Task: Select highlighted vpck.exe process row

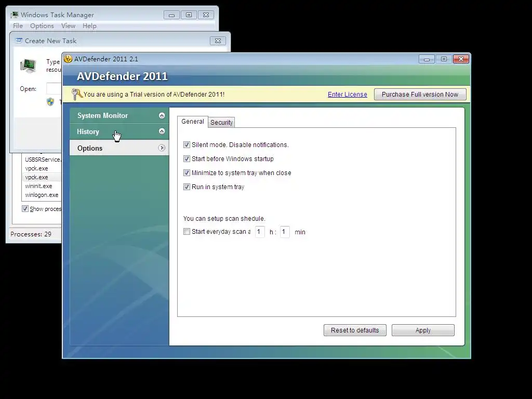Action: coord(42,177)
